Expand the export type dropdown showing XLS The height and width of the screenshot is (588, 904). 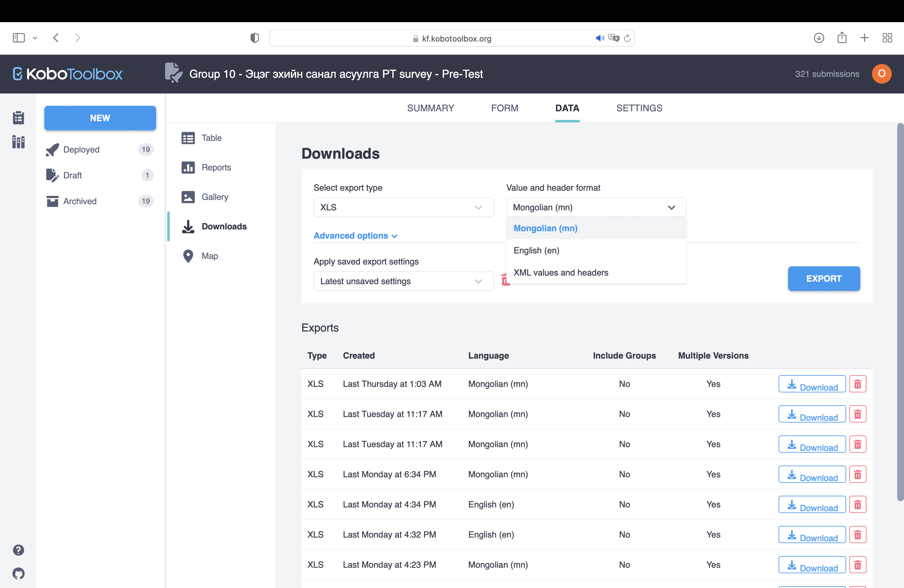tap(403, 207)
